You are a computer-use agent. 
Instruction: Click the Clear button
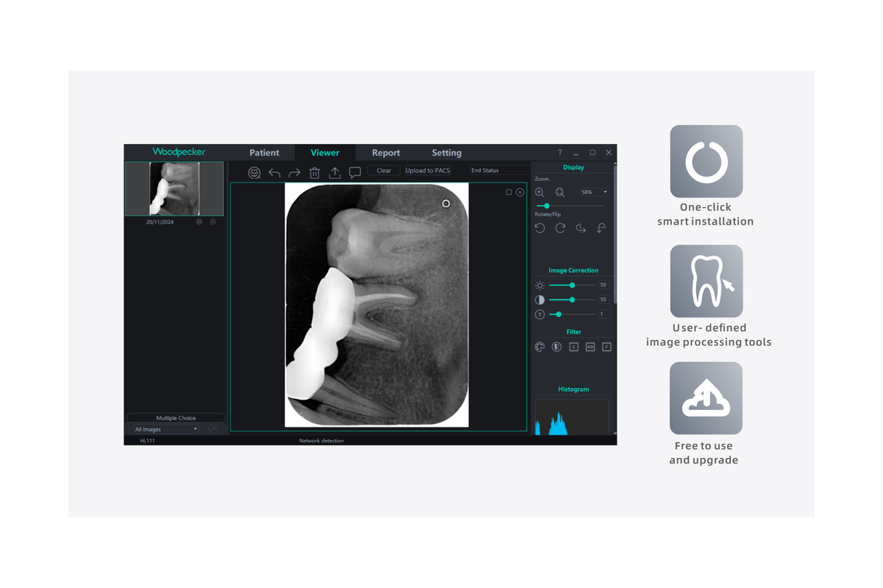pos(384,171)
